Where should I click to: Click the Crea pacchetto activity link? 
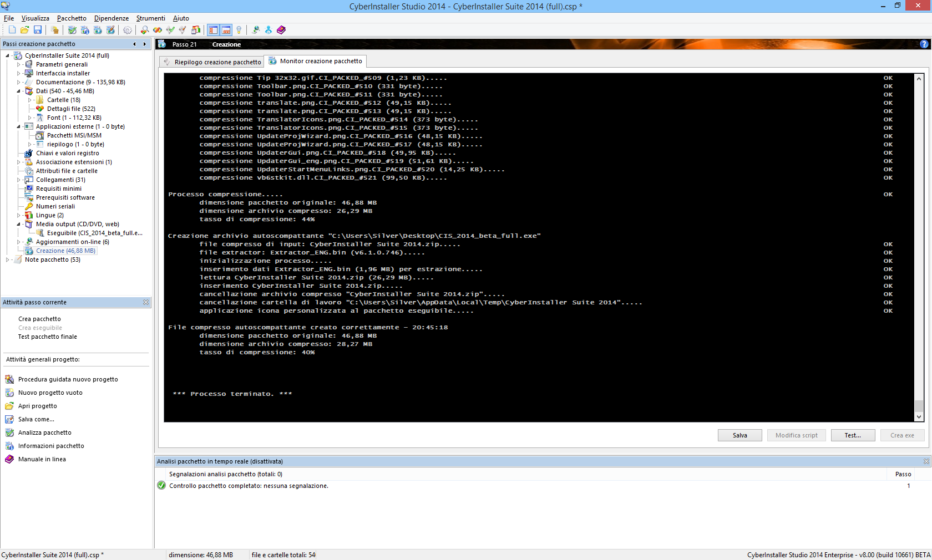[x=39, y=319]
